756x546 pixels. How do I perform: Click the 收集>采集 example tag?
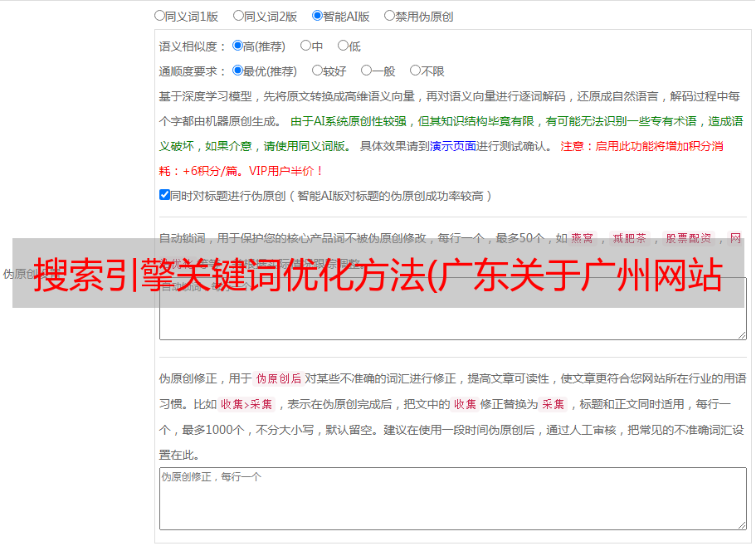pyautogui.click(x=246, y=404)
